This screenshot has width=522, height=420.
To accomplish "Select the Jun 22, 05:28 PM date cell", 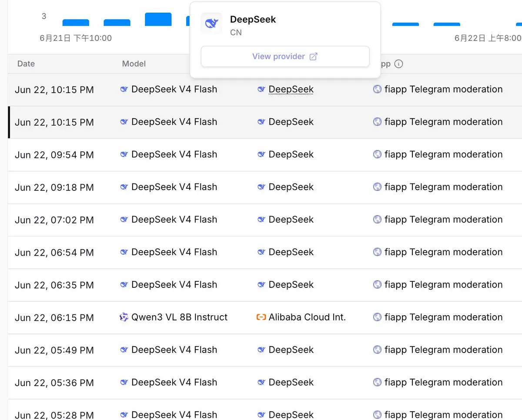I will [54, 415].
